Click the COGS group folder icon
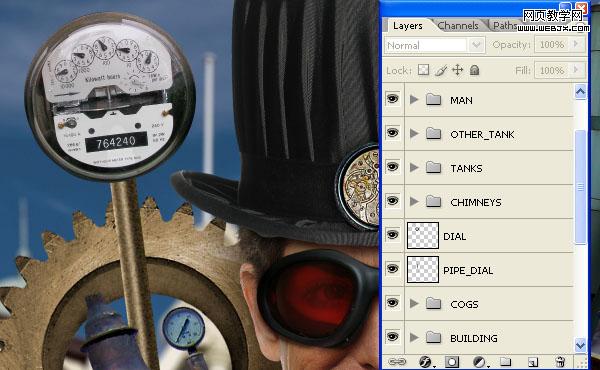600x370 pixels. coord(434,304)
